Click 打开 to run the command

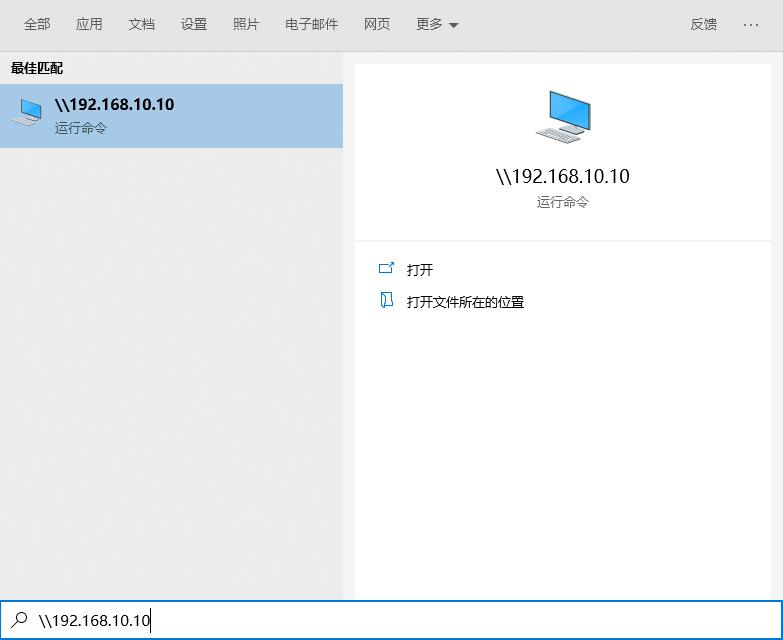coord(419,270)
